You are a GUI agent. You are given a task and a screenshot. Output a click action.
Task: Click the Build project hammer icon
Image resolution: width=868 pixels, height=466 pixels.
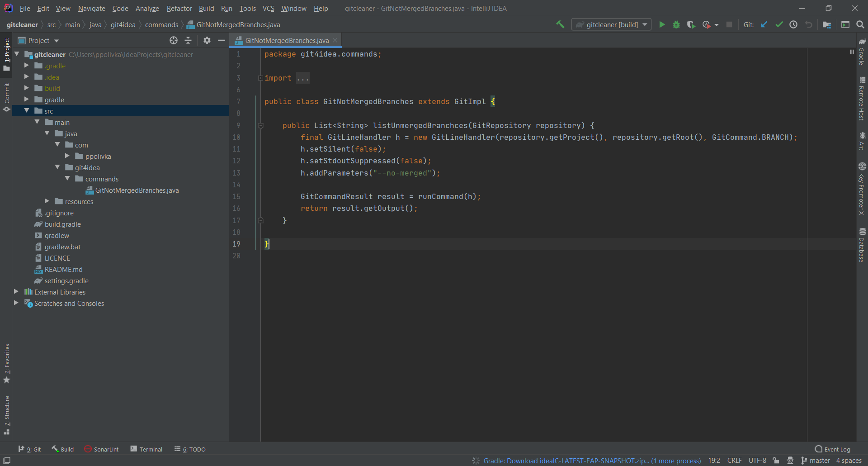560,25
